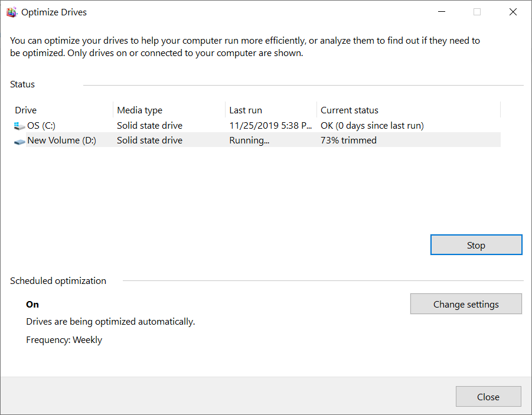Sort by the Last run column header

click(x=271, y=110)
